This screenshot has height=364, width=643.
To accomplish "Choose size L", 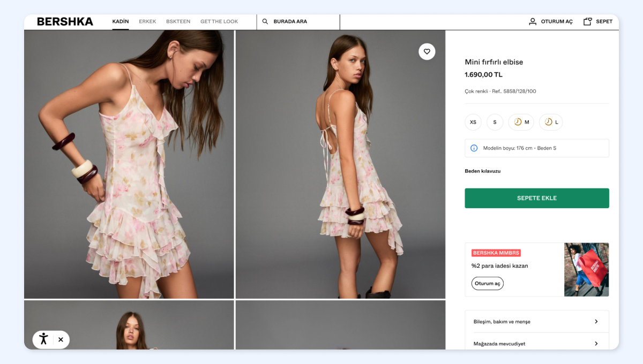I will coord(551,122).
